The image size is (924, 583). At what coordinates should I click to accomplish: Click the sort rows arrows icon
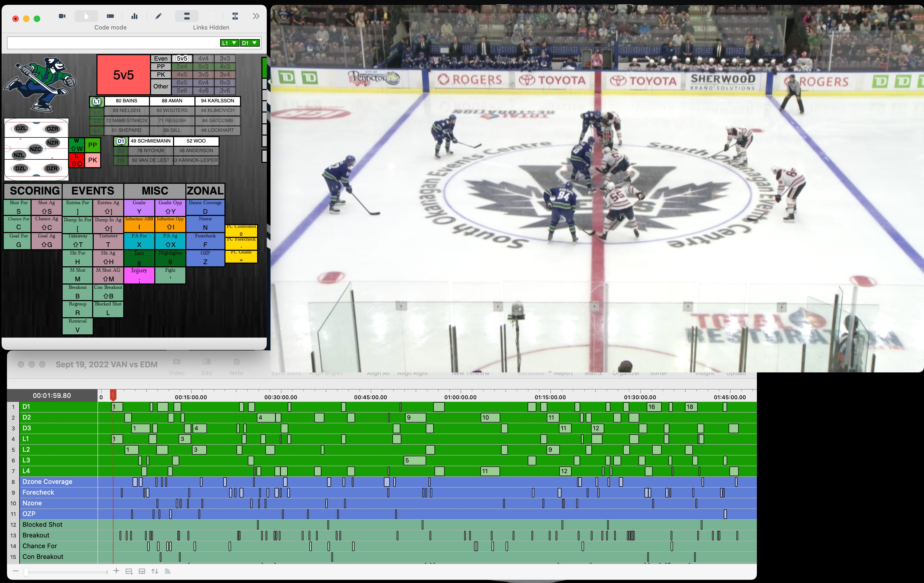[155, 571]
